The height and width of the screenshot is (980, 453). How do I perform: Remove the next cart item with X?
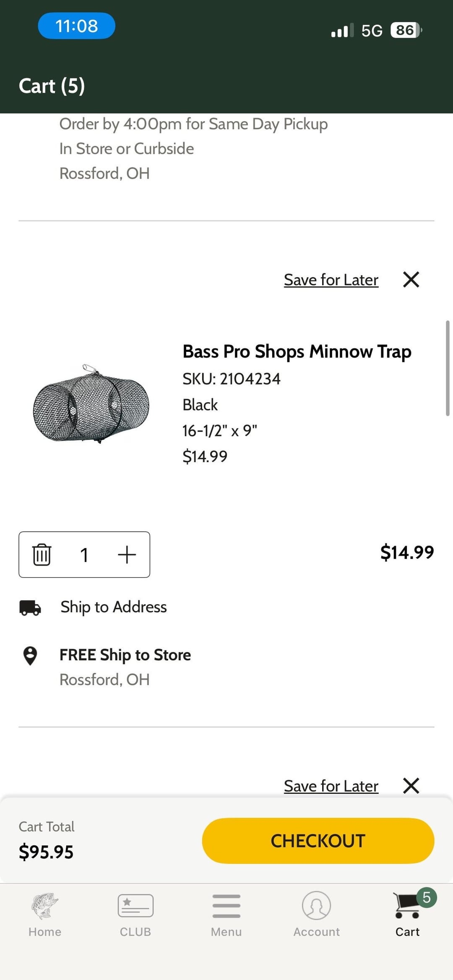[x=411, y=786]
